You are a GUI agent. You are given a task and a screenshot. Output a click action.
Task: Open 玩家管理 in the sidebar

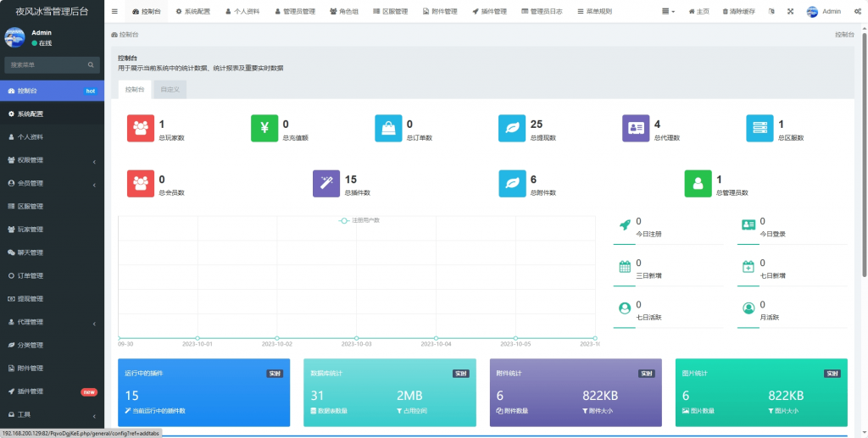coord(52,230)
